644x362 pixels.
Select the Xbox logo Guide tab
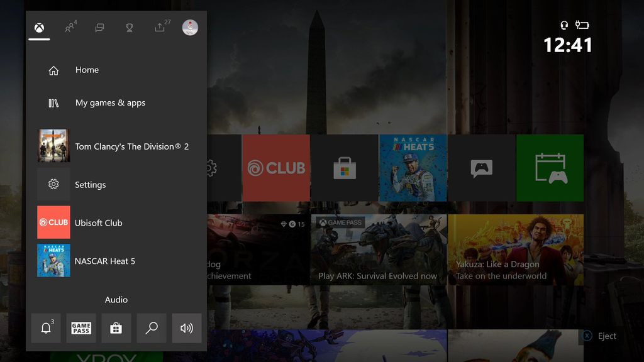[x=39, y=28]
